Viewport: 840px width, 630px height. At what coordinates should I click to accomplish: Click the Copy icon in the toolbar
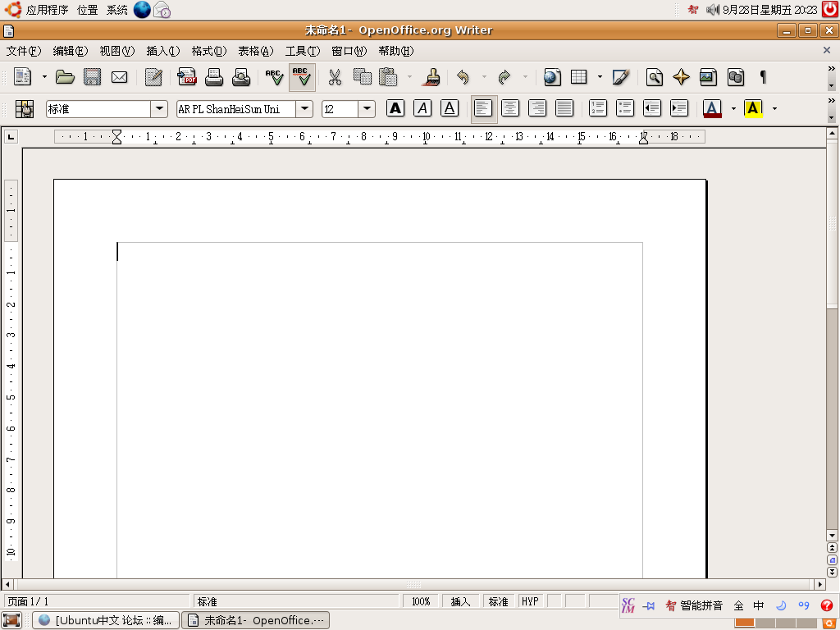[x=362, y=77]
